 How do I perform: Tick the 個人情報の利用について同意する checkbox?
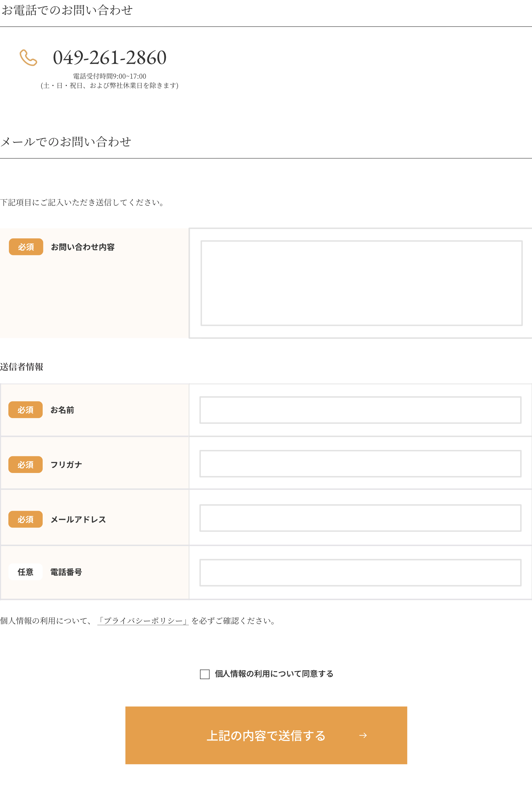coord(205,674)
